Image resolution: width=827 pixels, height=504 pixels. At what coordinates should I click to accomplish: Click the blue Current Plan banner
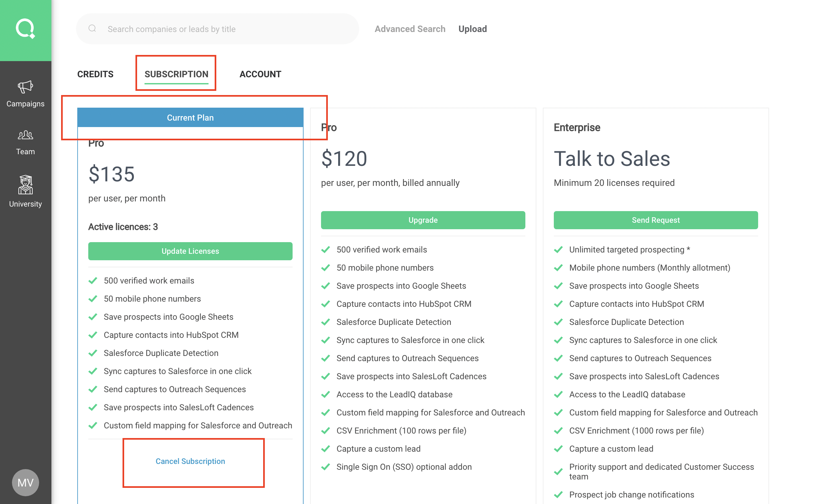(190, 118)
